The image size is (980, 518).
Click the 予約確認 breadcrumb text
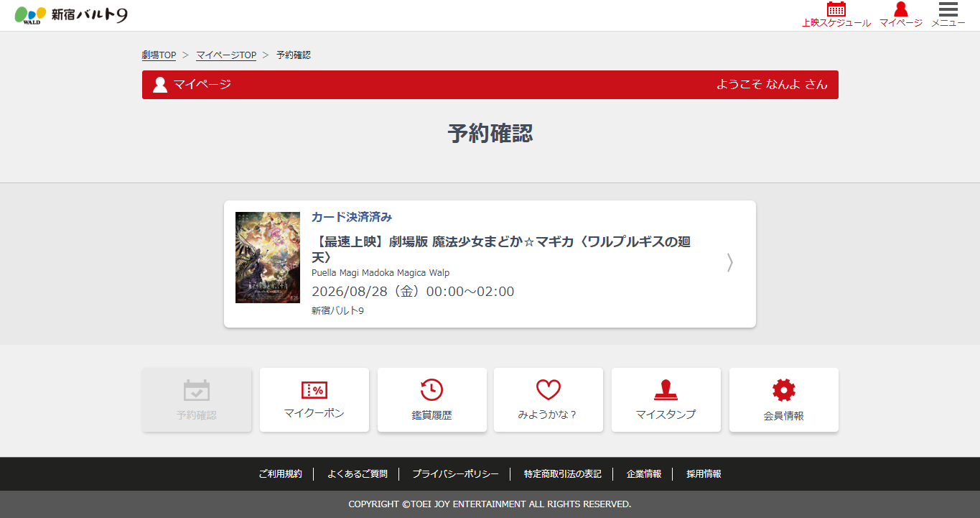click(x=294, y=55)
